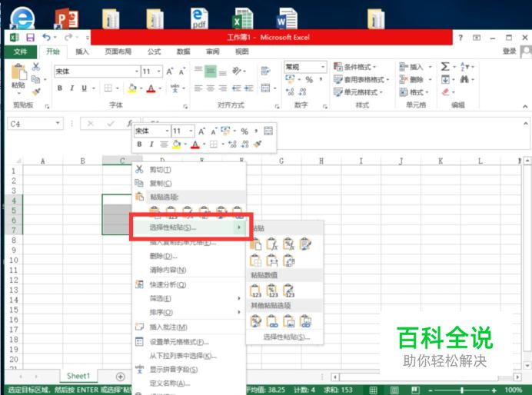The height and width of the screenshot is (395, 532).
Task: Toggle Italic in the mini toolbar
Action: click(x=151, y=144)
